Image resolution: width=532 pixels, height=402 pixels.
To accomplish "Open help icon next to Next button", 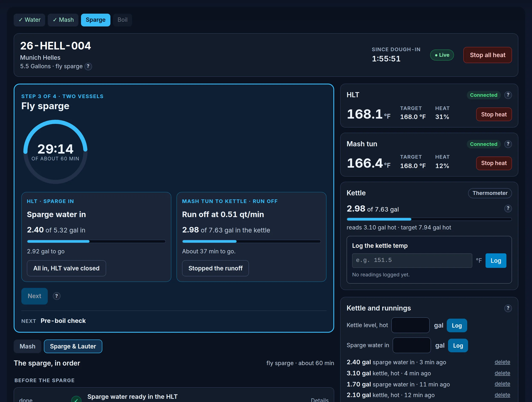I will [56, 296].
